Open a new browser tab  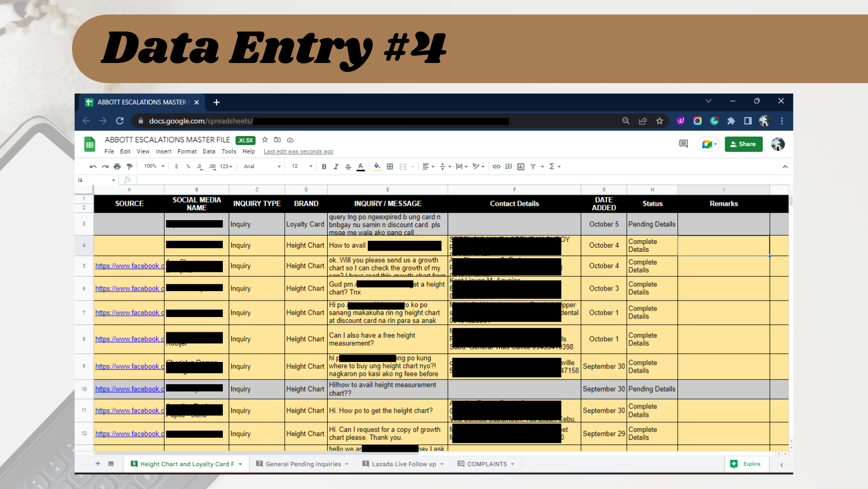pos(216,102)
